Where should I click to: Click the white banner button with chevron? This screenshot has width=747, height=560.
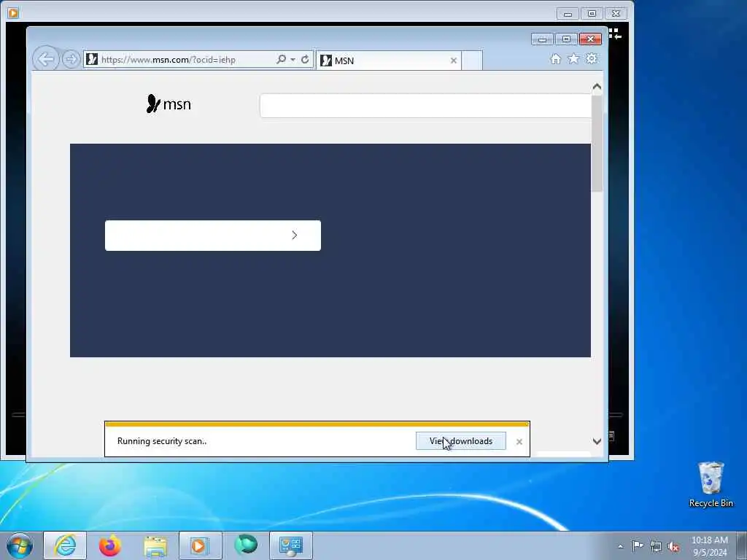point(213,236)
